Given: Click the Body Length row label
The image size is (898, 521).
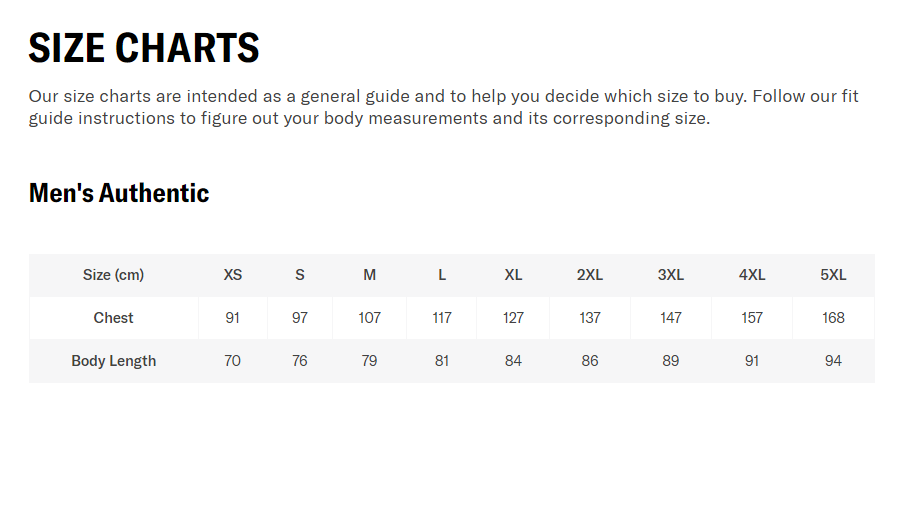Looking at the screenshot, I should point(113,361).
